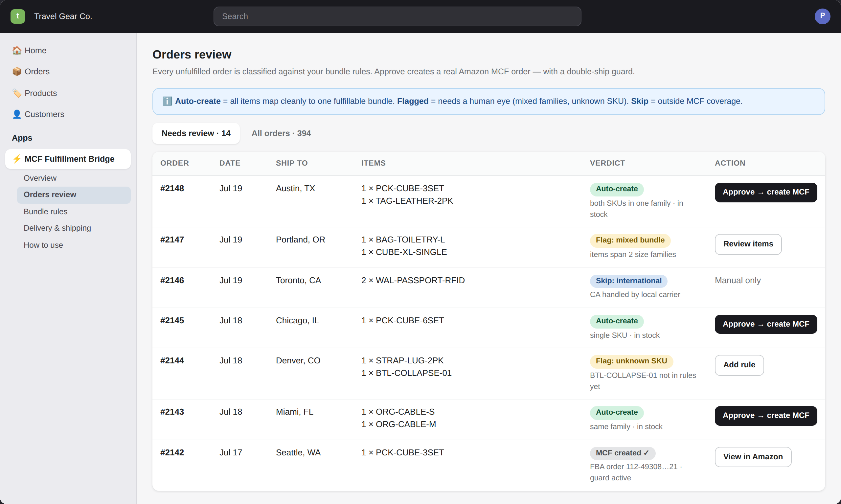The image size is (841, 504).
Task: Click the ITEMS column header
Action: (x=373, y=163)
